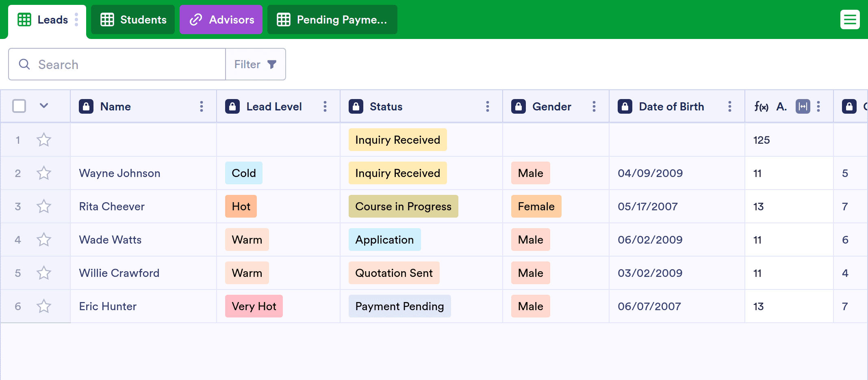Image resolution: width=868 pixels, height=380 pixels.
Task: Switch to the Advisors tab
Action: click(221, 19)
